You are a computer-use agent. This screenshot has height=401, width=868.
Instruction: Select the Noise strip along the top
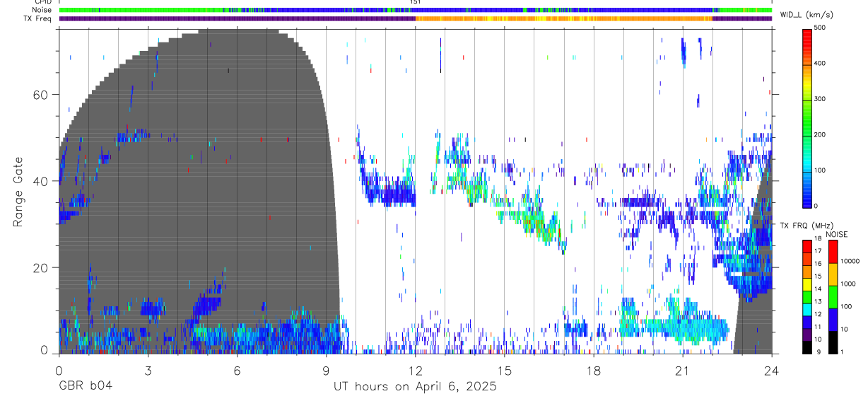[416, 10]
